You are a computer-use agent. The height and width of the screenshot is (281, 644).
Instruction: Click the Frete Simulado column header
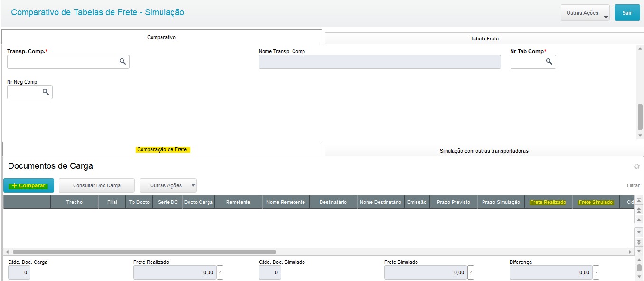(x=596, y=202)
